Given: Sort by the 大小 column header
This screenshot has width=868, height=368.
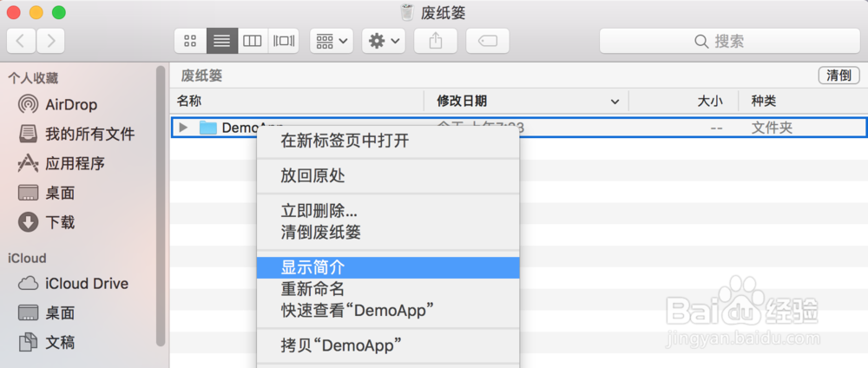Looking at the screenshot, I should pyautogui.click(x=684, y=102).
